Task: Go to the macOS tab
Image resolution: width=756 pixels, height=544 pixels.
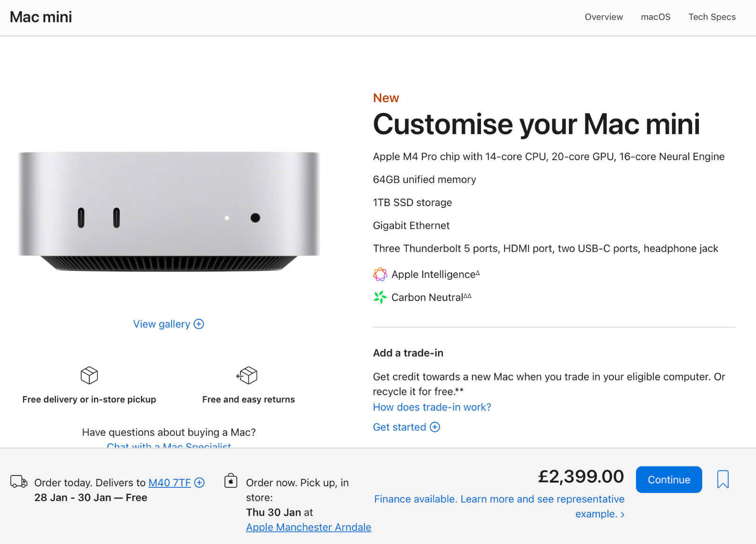Action: (655, 17)
